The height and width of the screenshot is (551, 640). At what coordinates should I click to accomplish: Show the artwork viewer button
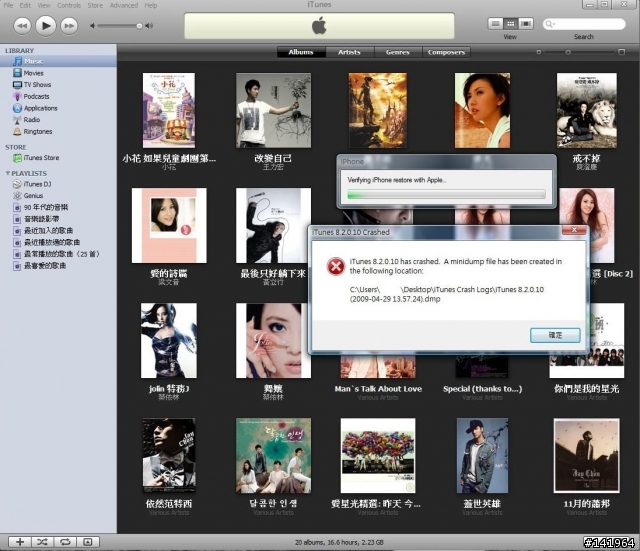tap(88, 542)
